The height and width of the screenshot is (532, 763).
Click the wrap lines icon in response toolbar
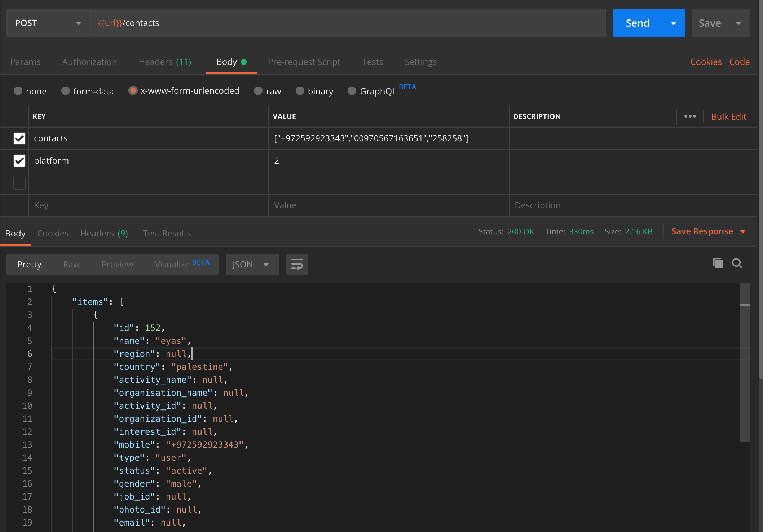(297, 265)
